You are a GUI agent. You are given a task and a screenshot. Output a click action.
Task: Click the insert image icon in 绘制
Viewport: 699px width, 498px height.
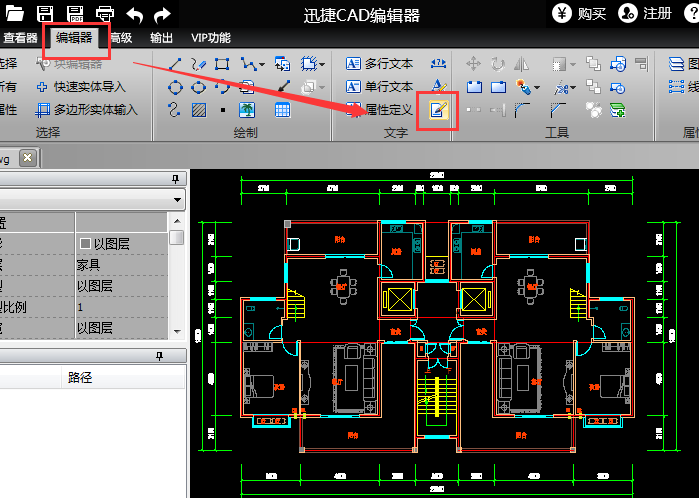[x=246, y=109]
